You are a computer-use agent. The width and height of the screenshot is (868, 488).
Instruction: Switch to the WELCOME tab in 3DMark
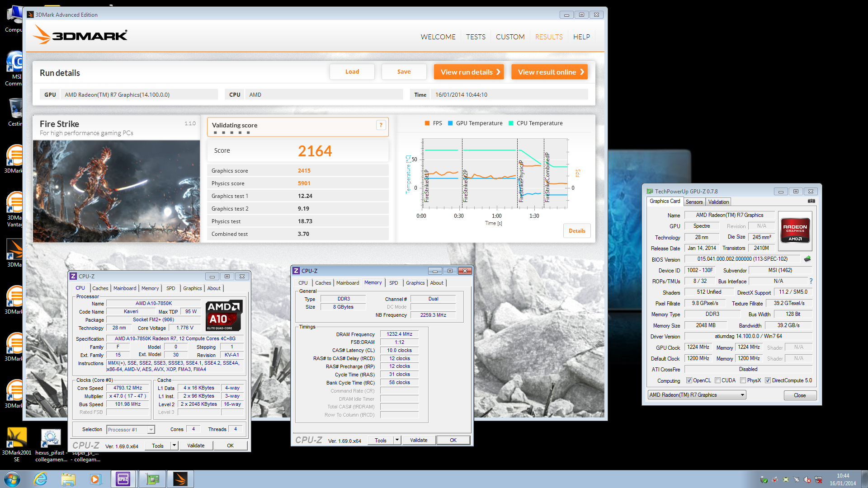click(438, 37)
